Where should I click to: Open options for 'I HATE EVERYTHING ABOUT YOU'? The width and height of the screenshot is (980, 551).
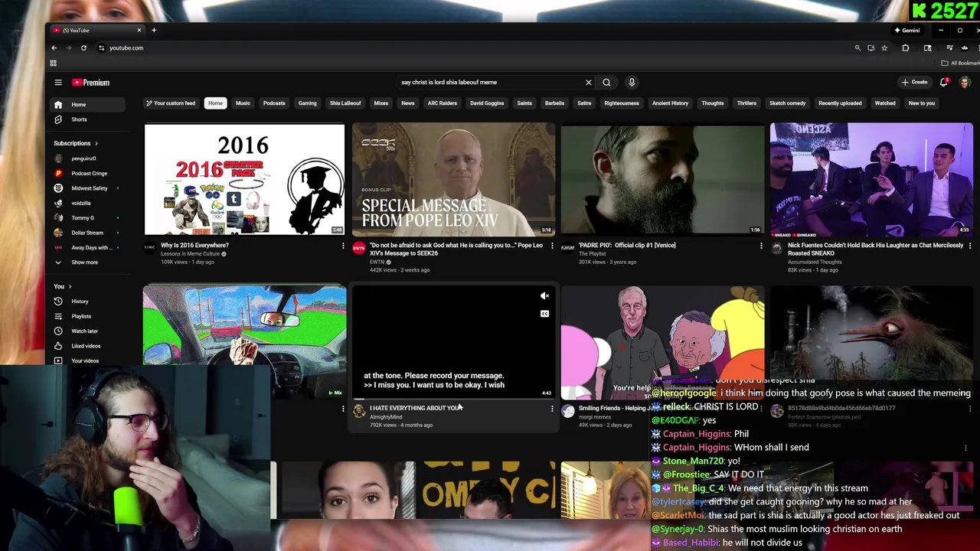pos(552,409)
